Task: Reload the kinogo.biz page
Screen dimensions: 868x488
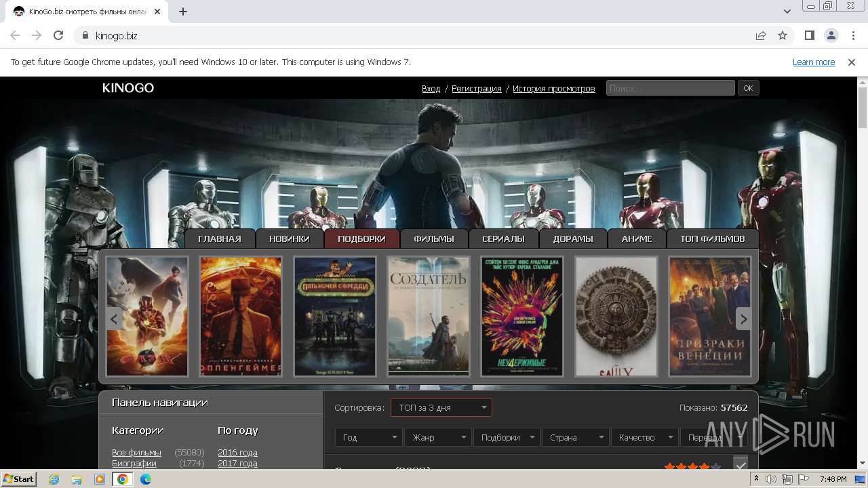Action: [x=58, y=35]
